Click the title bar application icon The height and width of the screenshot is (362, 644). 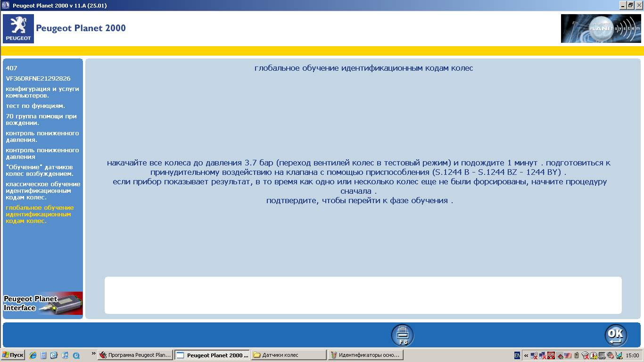coord(5,5)
